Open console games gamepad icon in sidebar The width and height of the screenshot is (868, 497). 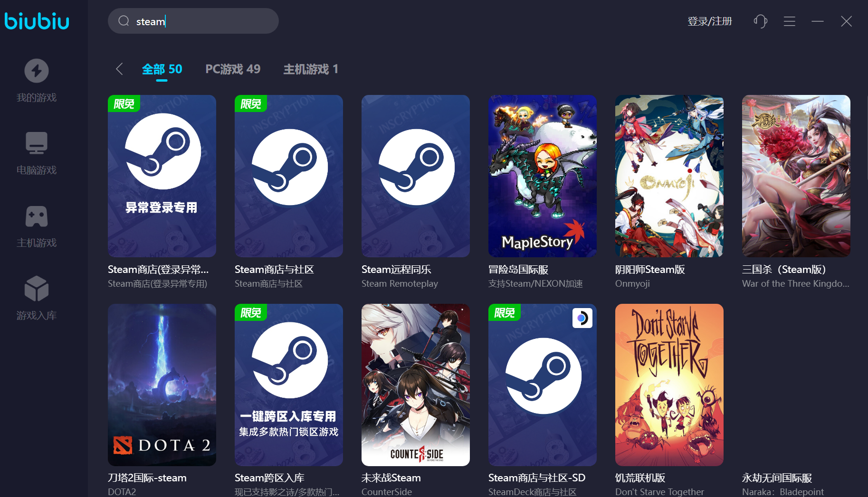[37, 216]
